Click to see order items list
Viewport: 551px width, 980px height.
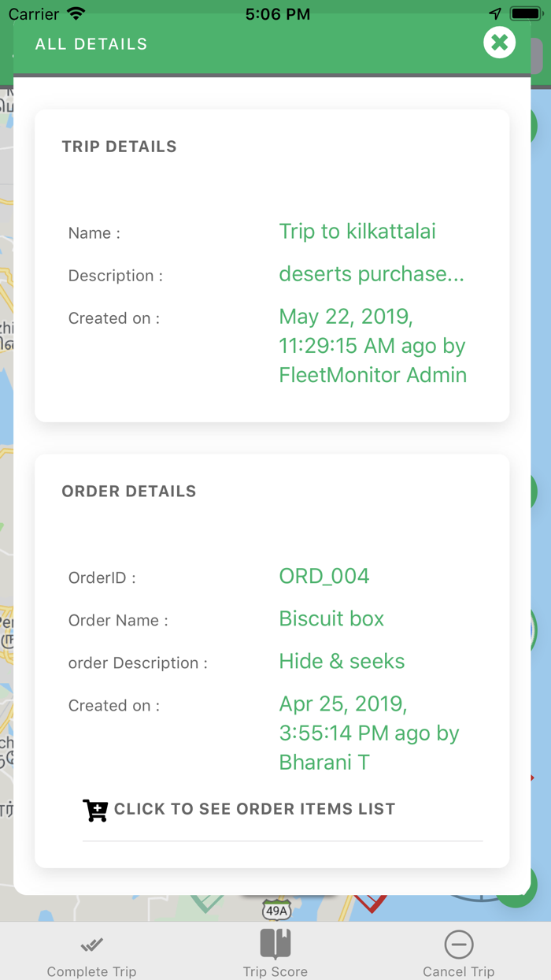[x=254, y=809]
